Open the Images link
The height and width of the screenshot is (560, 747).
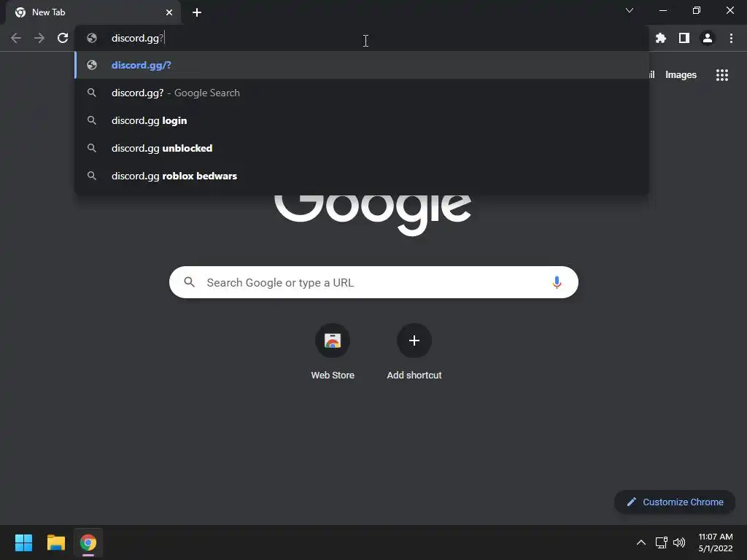(x=681, y=75)
